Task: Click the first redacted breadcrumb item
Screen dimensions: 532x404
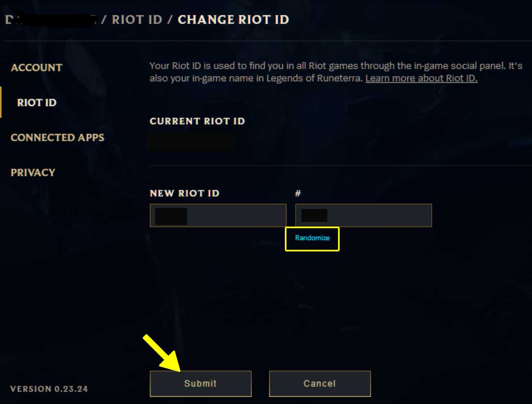Action: [50, 20]
